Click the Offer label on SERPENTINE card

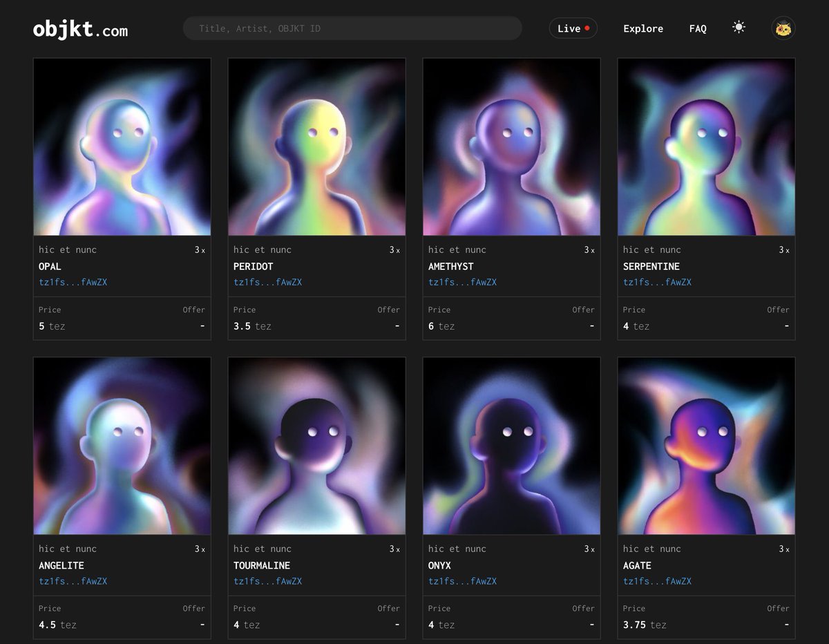[x=778, y=310]
